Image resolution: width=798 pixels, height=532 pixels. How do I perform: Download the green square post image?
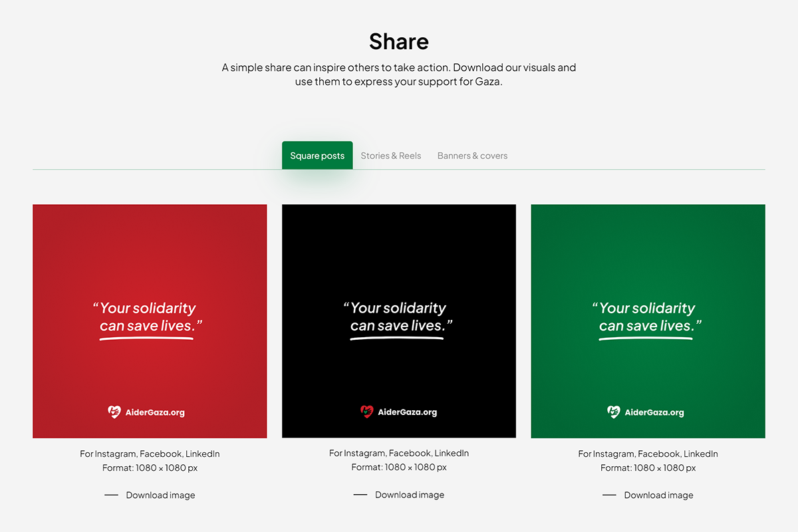click(658, 495)
